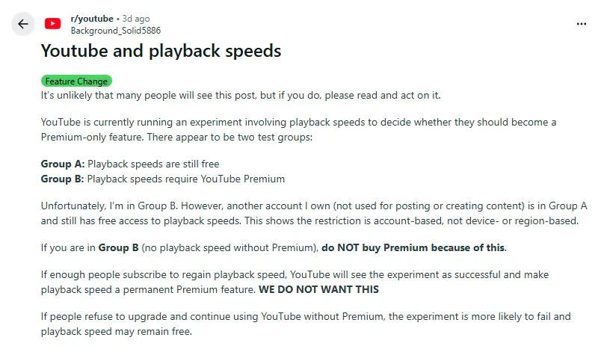Click the text "Playback speeds are still free"
This screenshot has width=604, height=364.
coord(153,164)
